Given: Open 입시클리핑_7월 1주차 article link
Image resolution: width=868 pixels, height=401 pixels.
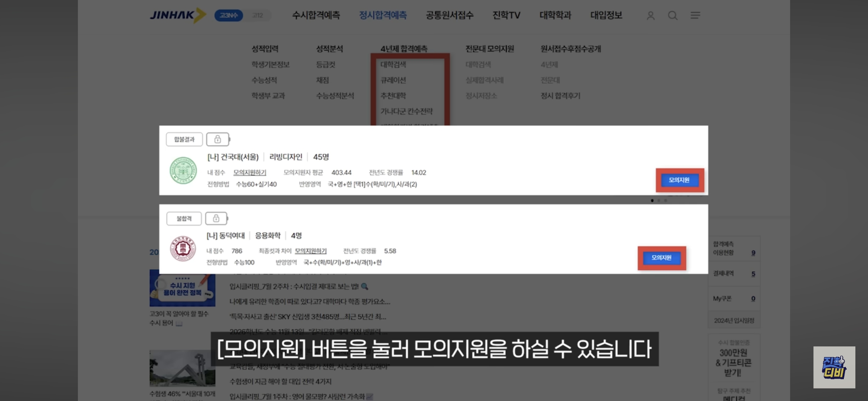Looking at the screenshot, I should click(301, 397).
